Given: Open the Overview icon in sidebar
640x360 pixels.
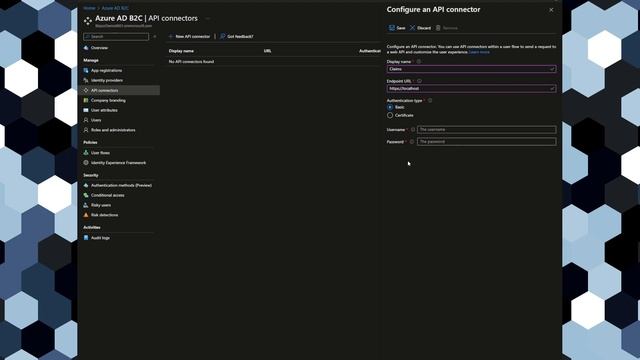Looking at the screenshot, I should pyautogui.click(x=86, y=48).
